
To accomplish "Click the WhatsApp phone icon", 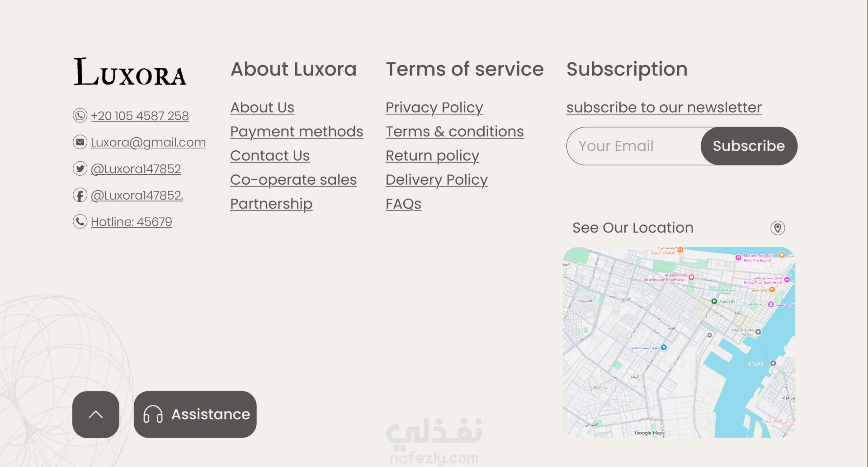I will [80, 116].
